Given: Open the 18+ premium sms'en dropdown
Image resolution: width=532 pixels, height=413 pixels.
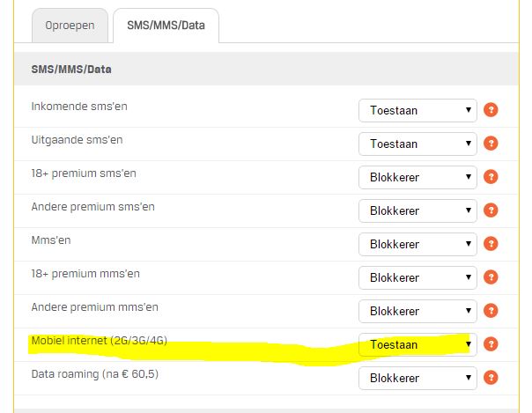Looking at the screenshot, I should click(417, 177).
